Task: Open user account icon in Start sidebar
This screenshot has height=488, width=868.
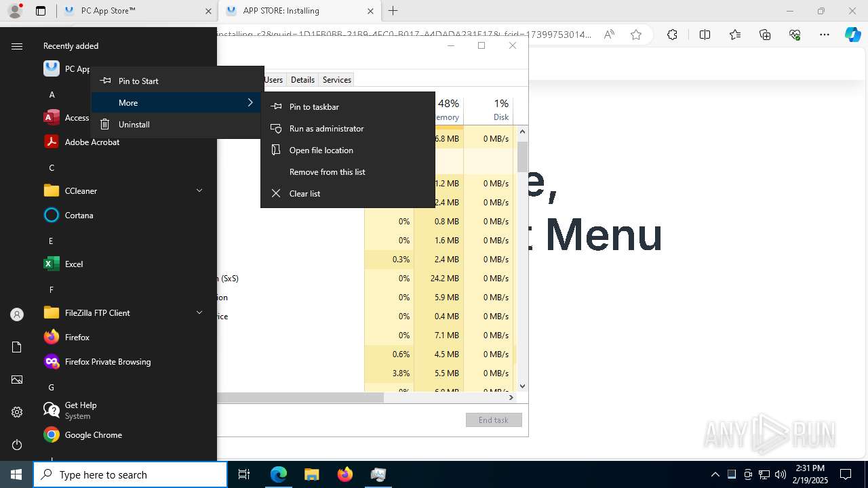Action: (17, 314)
